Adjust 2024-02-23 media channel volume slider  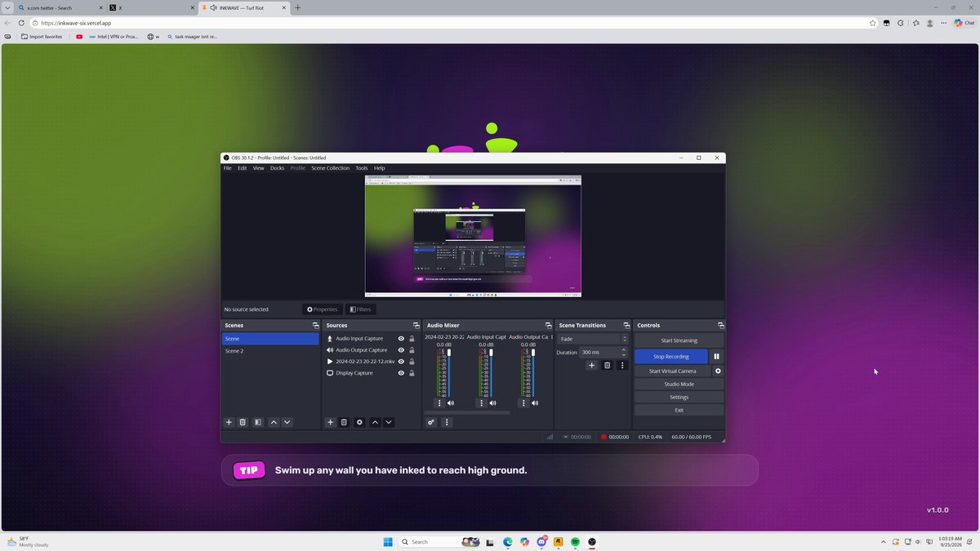pos(448,353)
